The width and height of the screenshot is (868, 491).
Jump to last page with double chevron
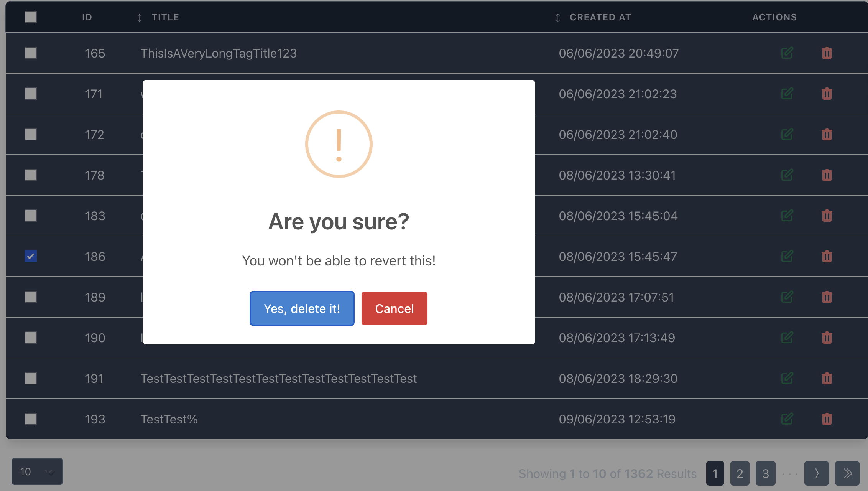click(847, 473)
